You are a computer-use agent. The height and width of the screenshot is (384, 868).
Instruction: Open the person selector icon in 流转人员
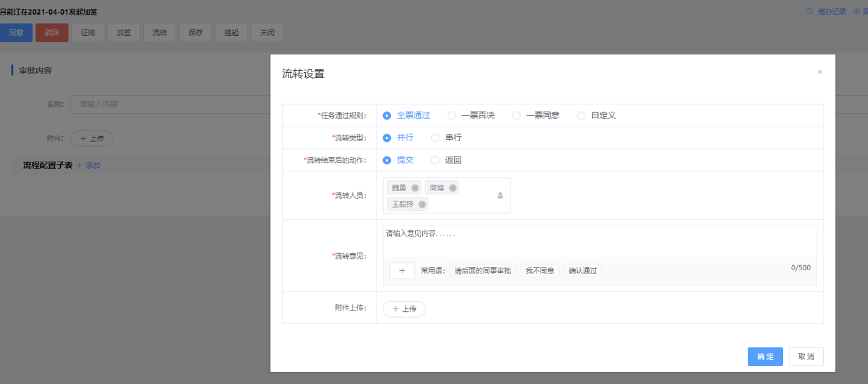click(500, 196)
